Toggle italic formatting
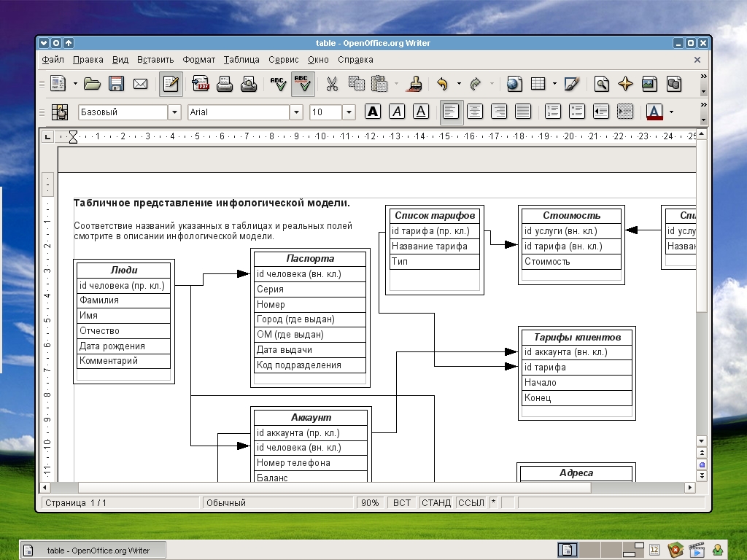This screenshot has height=560, width=747. point(396,112)
